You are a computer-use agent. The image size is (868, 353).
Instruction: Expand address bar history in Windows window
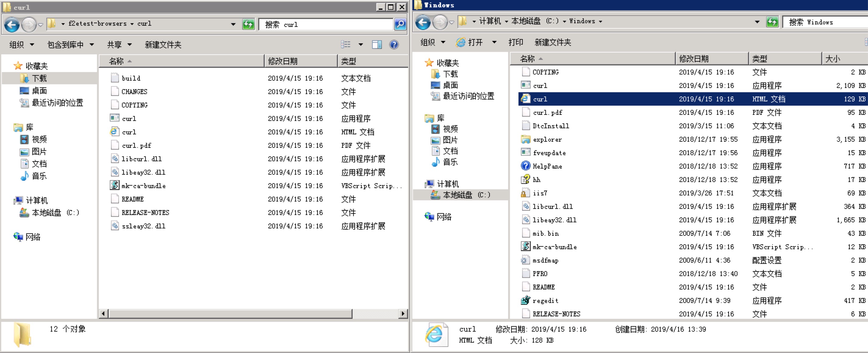click(757, 22)
